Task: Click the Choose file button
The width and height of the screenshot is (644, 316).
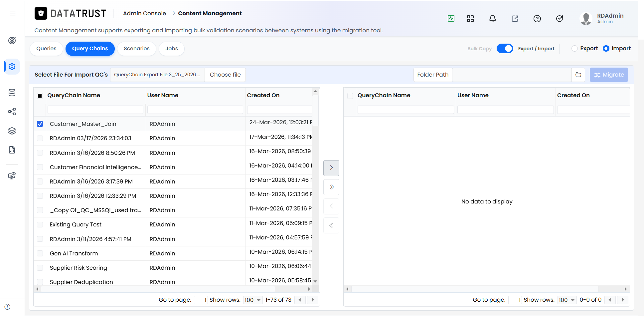Action: coord(225,75)
